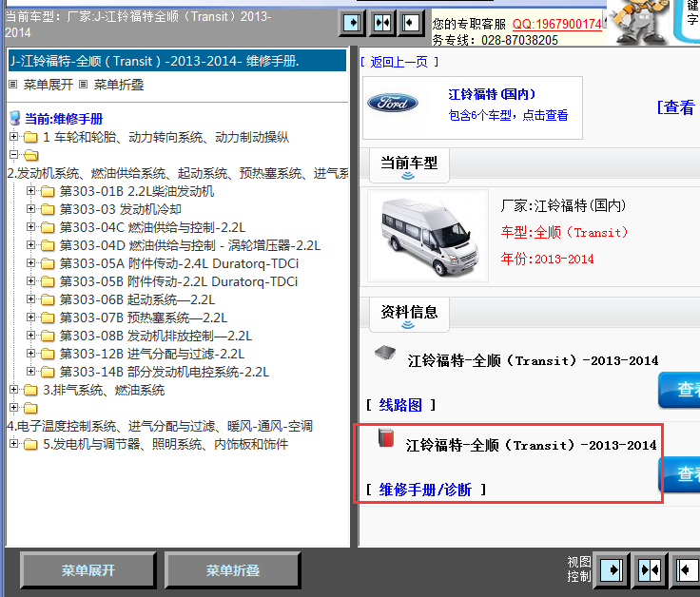Click the 车型:全顺(Transit) text
This screenshot has height=597, width=700.
564,233
